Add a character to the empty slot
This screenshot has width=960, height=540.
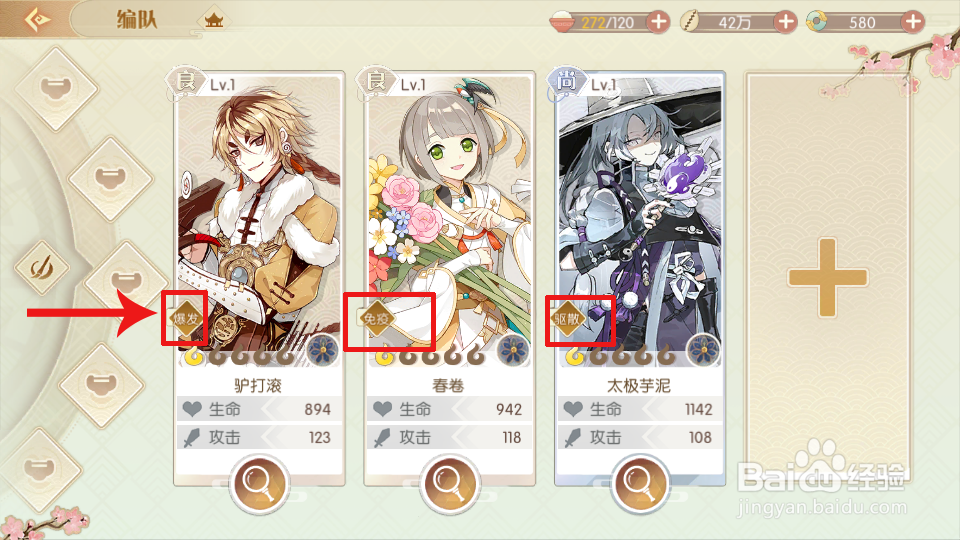coord(827,277)
